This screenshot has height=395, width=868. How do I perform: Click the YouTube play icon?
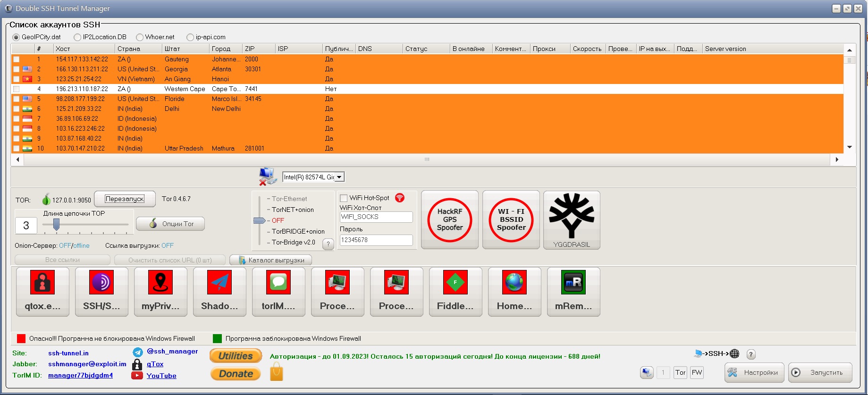point(137,376)
